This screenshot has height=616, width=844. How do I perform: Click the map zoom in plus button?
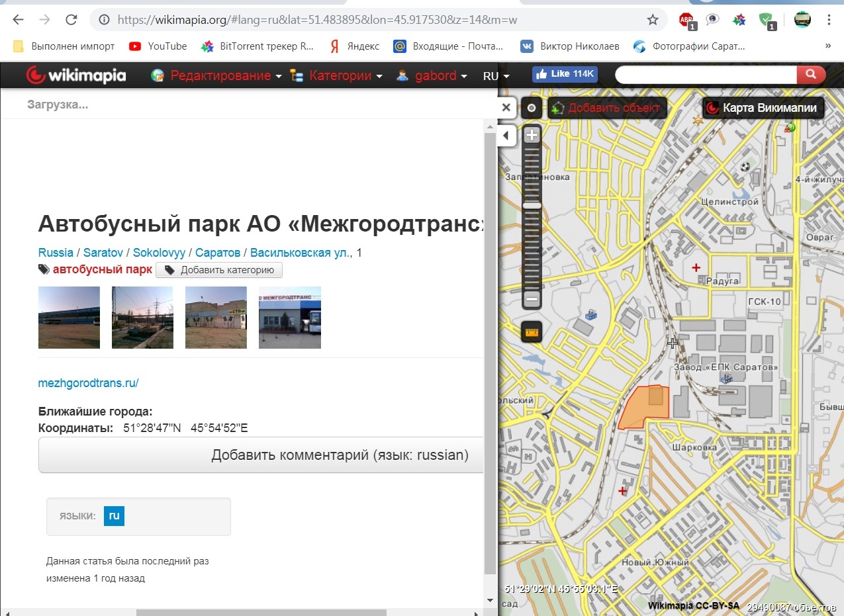click(532, 136)
